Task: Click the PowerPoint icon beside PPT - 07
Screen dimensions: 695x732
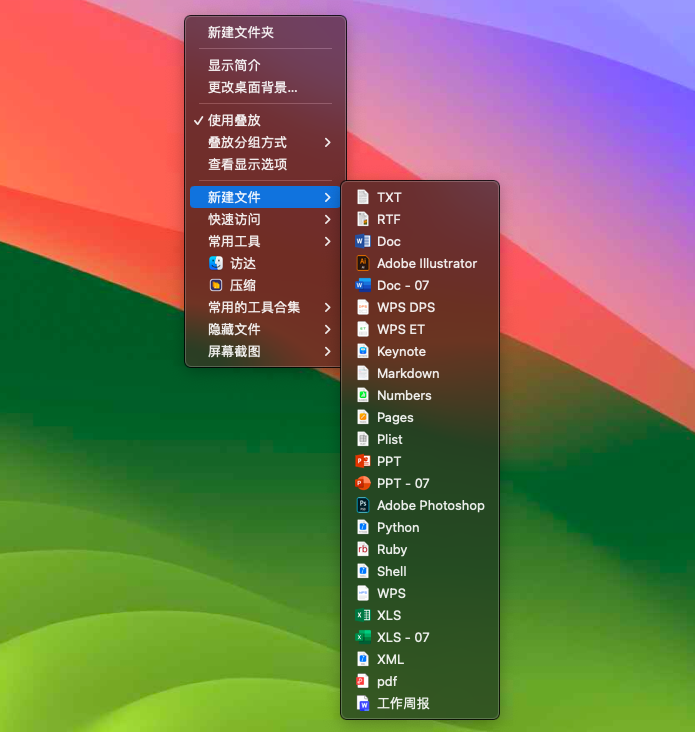Action: (x=363, y=483)
